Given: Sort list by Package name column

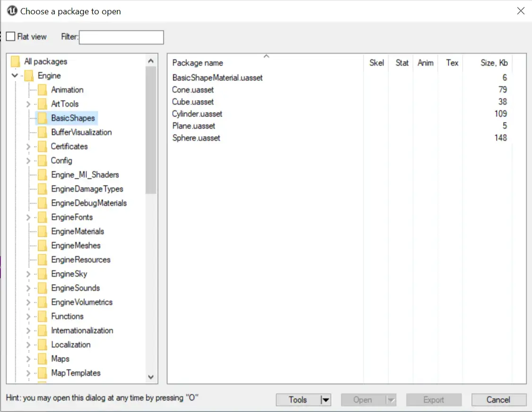Looking at the screenshot, I should point(197,63).
